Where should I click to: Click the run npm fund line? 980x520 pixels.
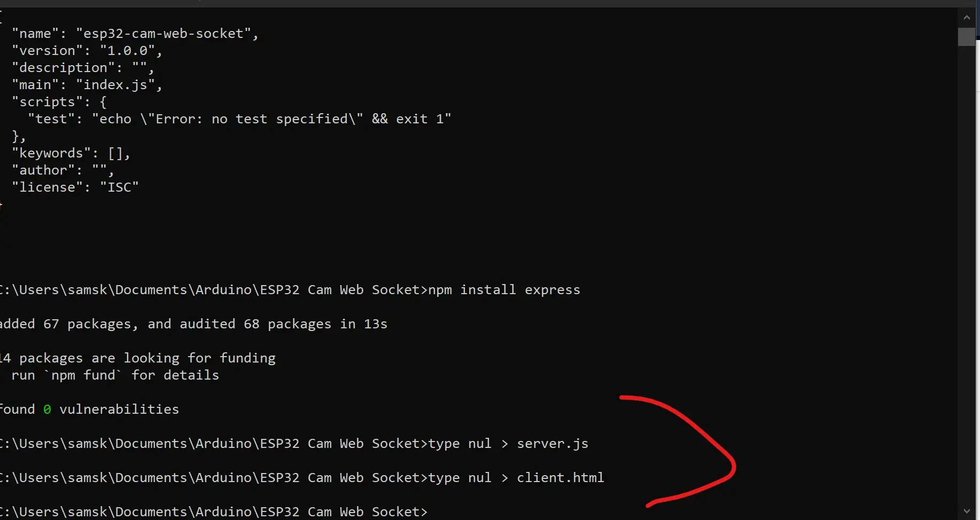(x=115, y=375)
